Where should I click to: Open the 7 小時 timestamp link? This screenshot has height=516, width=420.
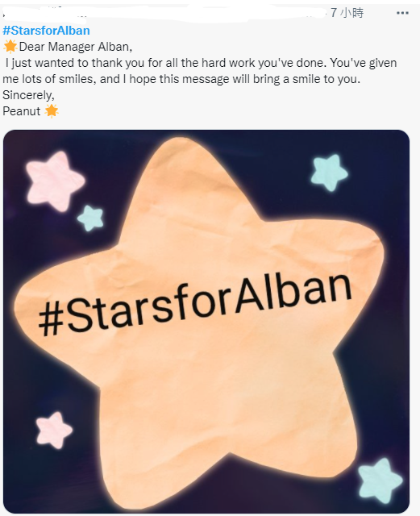tap(347, 13)
